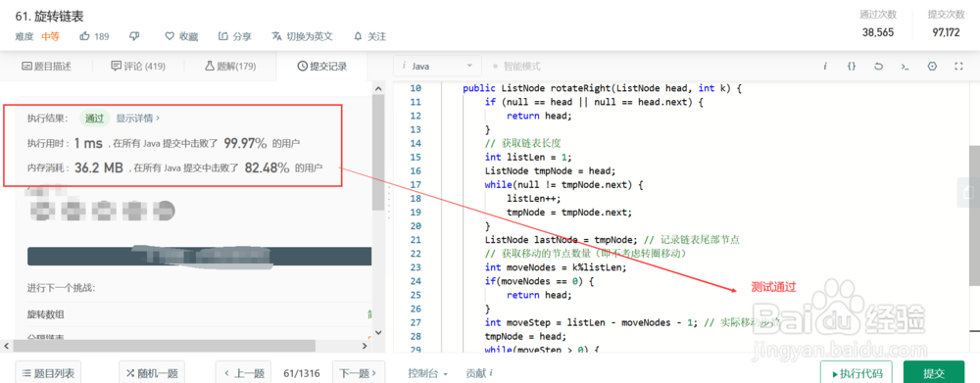Viewport: 980px width, 383px height.
Task: Click the left panel scroll-down arrow
Action: tap(377, 332)
